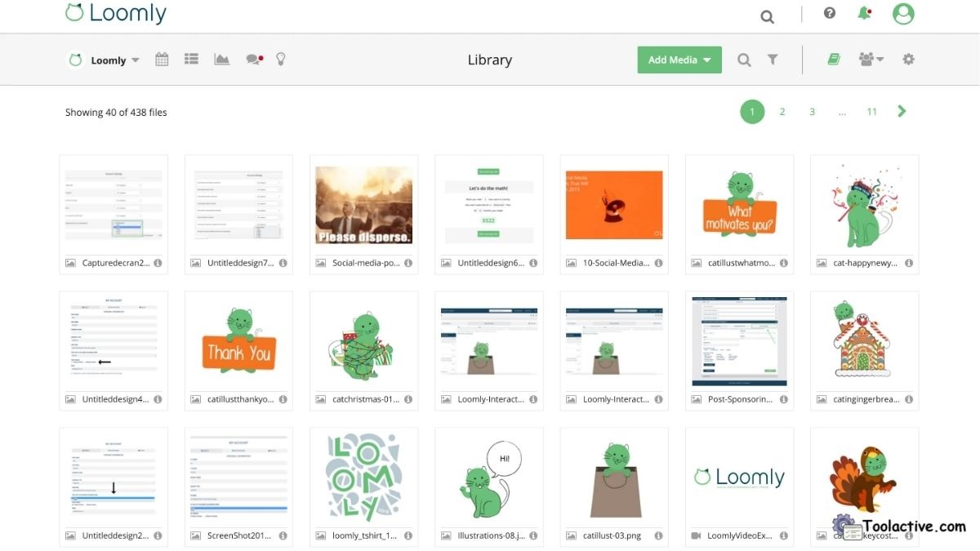Click the filter funnel icon
Screen dimensions: 980x551
click(x=773, y=59)
